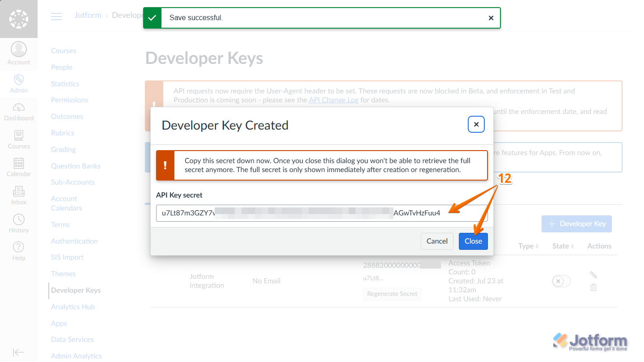Screen dimensions: 644x362
Task: Sort keys by State column
Action: point(563,246)
